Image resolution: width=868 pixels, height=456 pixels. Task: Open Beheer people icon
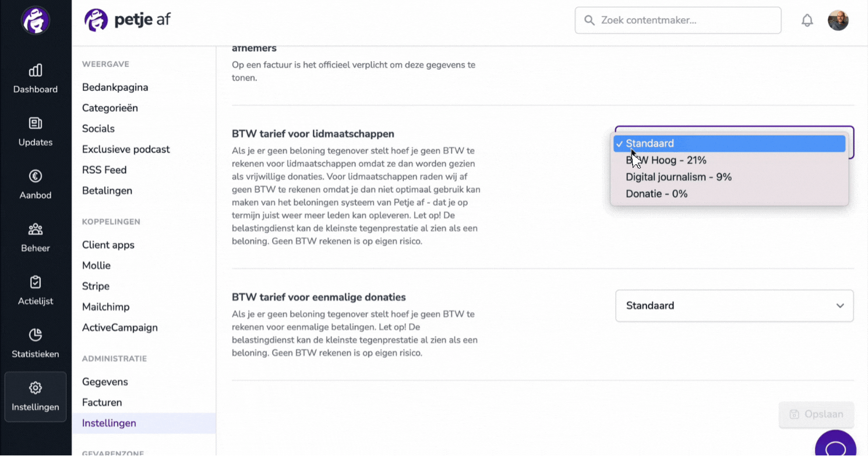point(36,229)
